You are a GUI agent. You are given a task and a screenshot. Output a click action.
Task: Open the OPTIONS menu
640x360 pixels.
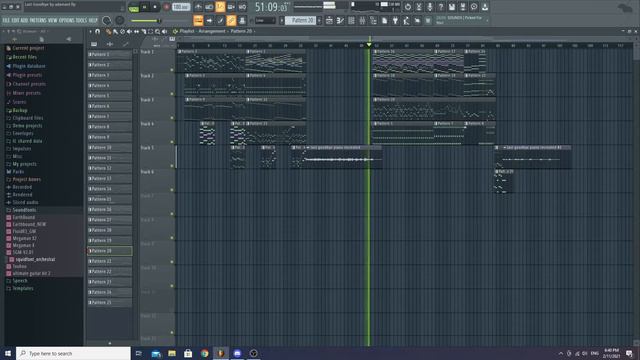67,20
